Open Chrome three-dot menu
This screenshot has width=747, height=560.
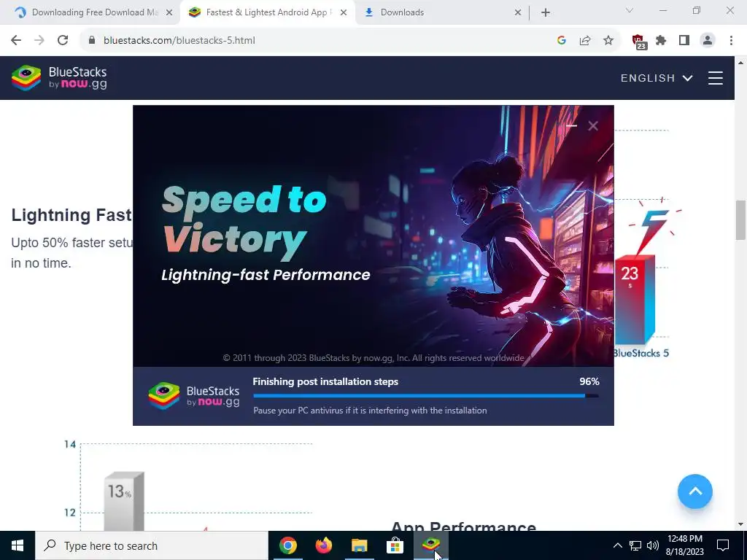[731, 41]
